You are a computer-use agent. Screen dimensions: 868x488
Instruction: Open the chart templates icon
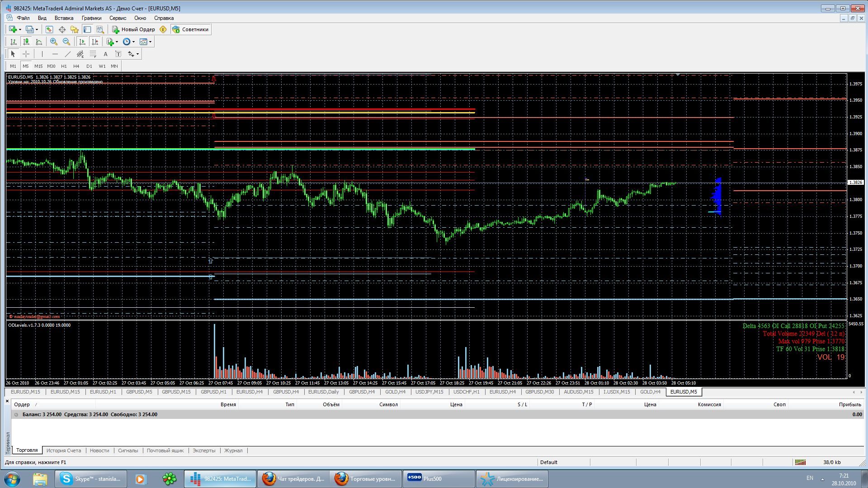(x=143, y=42)
